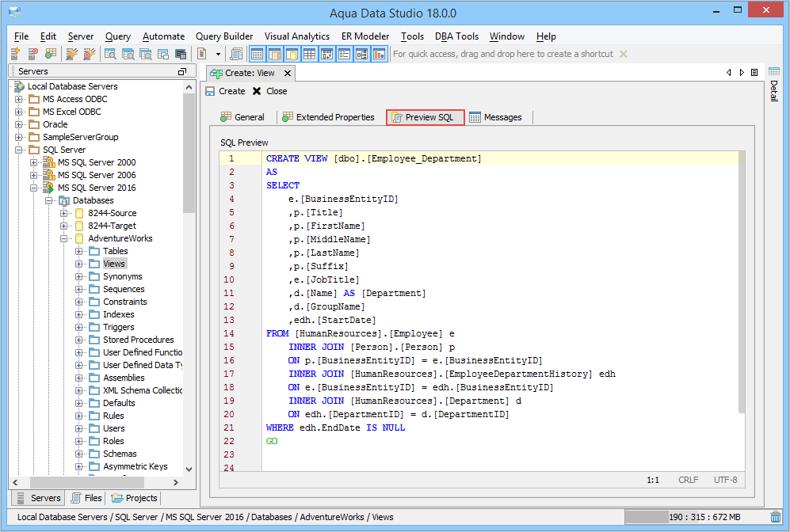The height and width of the screenshot is (532, 790).
Task: Click the SQL Preview vertical scrollbar
Action: (x=742, y=281)
